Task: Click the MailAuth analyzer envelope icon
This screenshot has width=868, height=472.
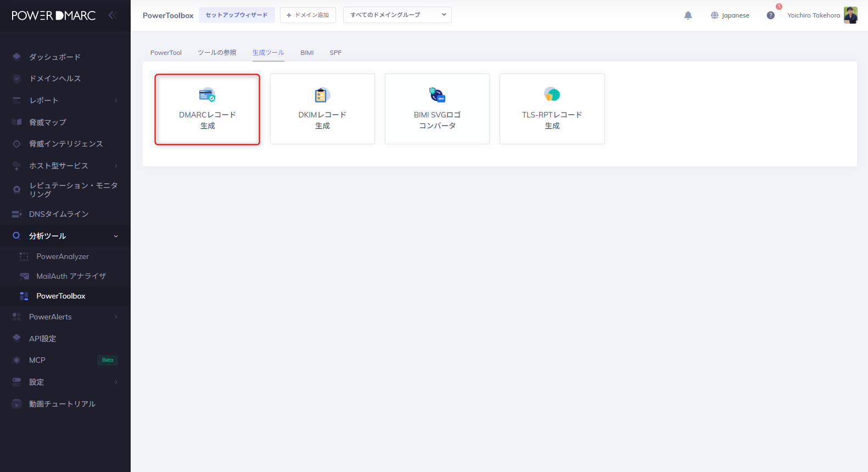Action: tap(24, 276)
